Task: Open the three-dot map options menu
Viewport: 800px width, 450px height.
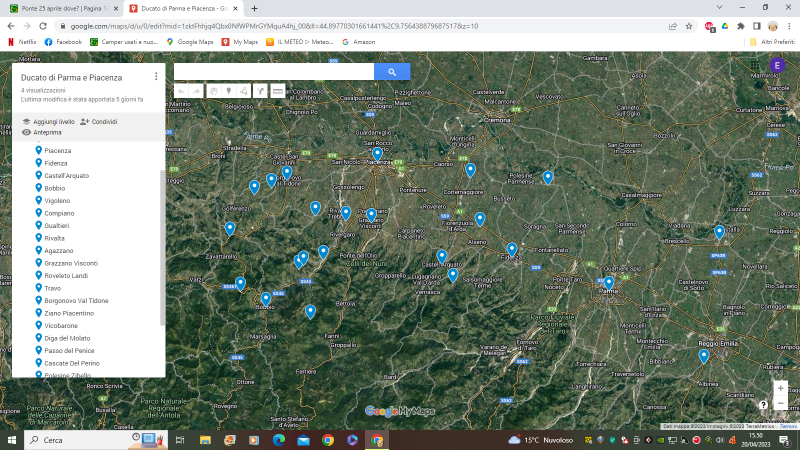Action: (156, 76)
